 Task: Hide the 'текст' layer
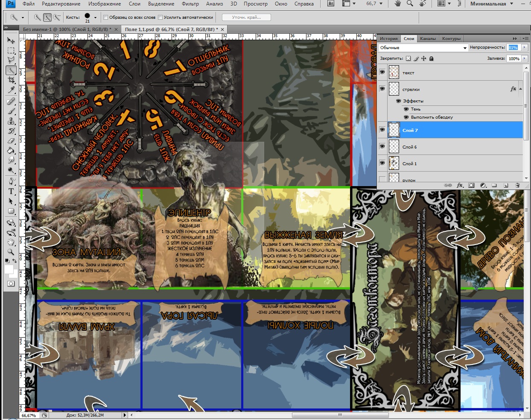pyautogui.click(x=382, y=73)
